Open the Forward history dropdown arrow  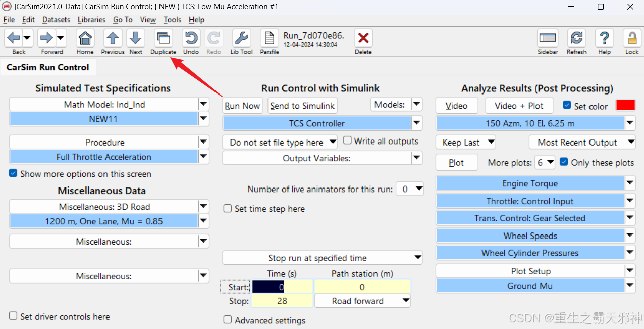pos(61,38)
